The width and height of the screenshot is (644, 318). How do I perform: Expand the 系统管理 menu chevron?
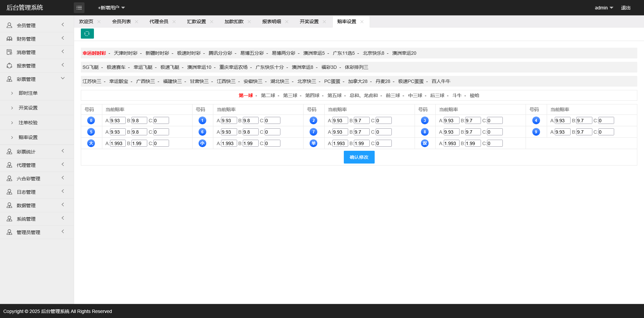tap(63, 218)
